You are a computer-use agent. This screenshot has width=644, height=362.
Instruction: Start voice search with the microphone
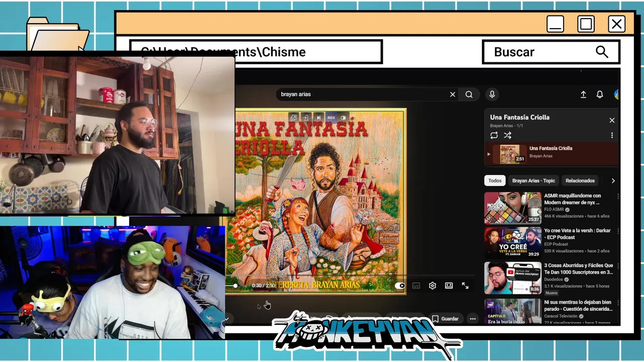pos(492,95)
